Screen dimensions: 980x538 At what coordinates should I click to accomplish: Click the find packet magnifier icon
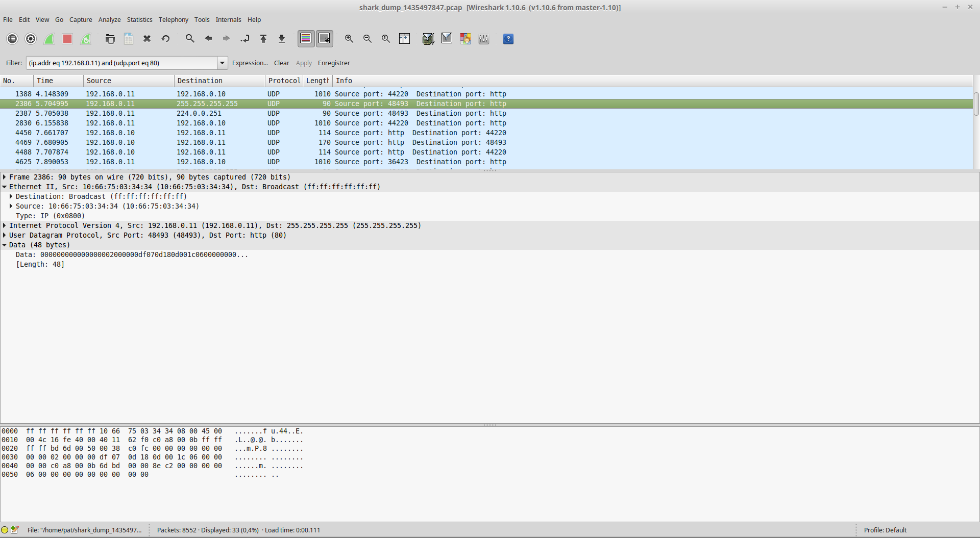190,39
